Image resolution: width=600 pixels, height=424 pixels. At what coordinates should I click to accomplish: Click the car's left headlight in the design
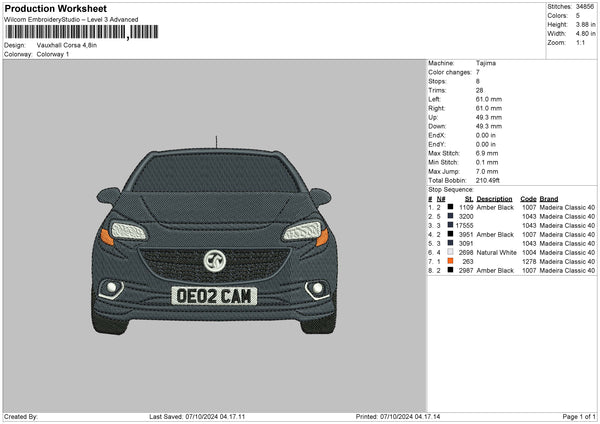[x=128, y=231]
